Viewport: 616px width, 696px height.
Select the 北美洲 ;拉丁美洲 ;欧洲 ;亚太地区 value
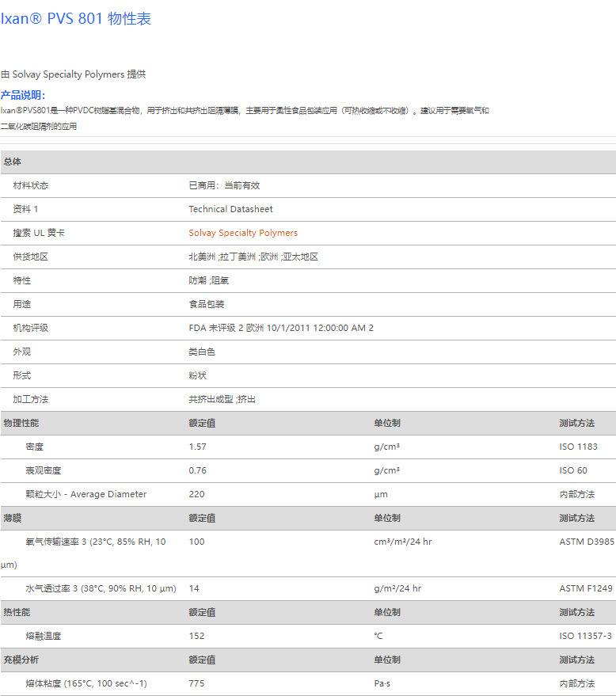click(253, 257)
